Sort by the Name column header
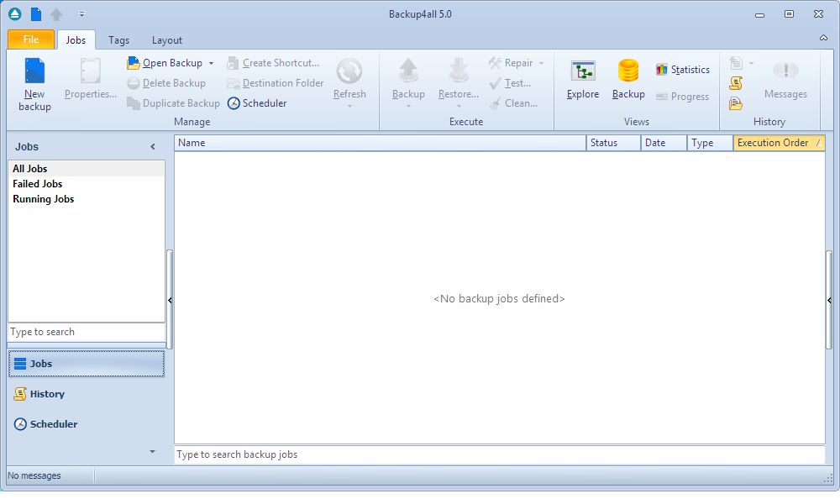 point(381,143)
